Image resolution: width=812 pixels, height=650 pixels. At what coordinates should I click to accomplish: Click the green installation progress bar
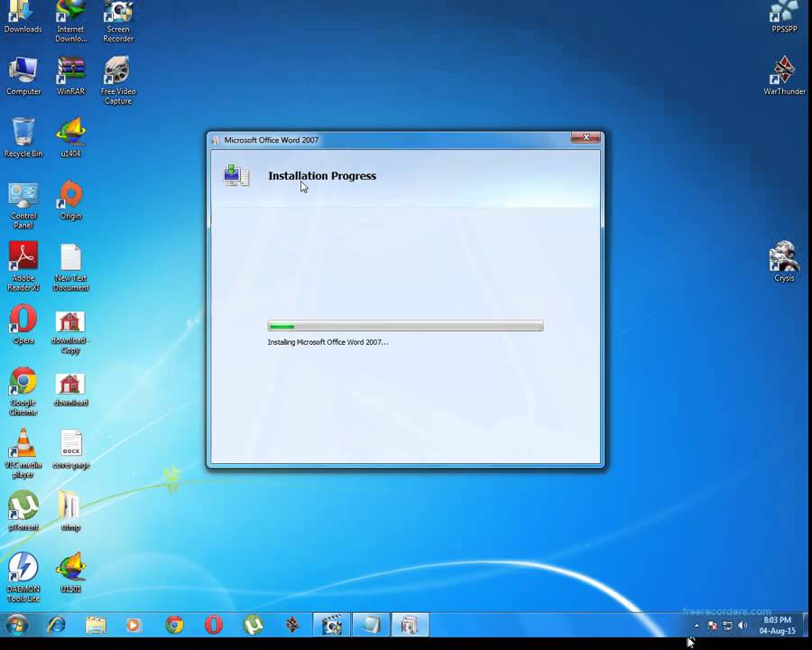405,326
